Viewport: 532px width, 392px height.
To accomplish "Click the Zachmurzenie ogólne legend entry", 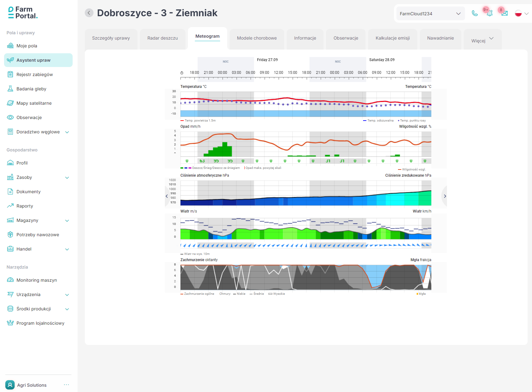I will pyautogui.click(x=197, y=294).
